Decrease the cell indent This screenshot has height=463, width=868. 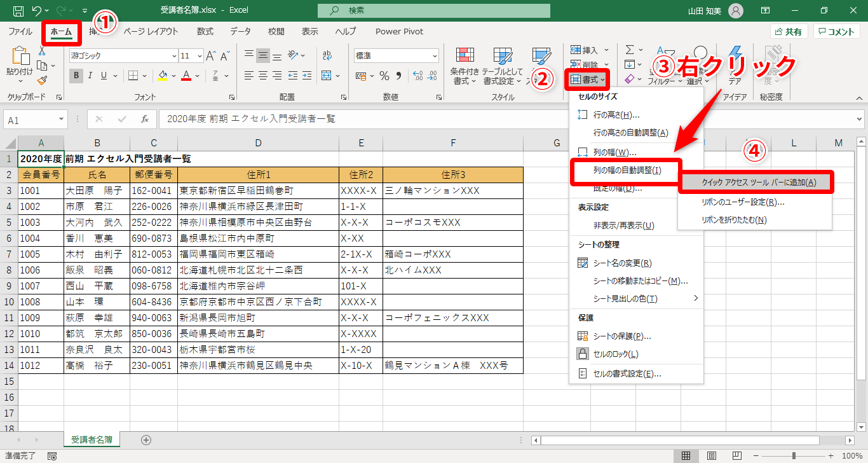pyautogui.click(x=294, y=76)
